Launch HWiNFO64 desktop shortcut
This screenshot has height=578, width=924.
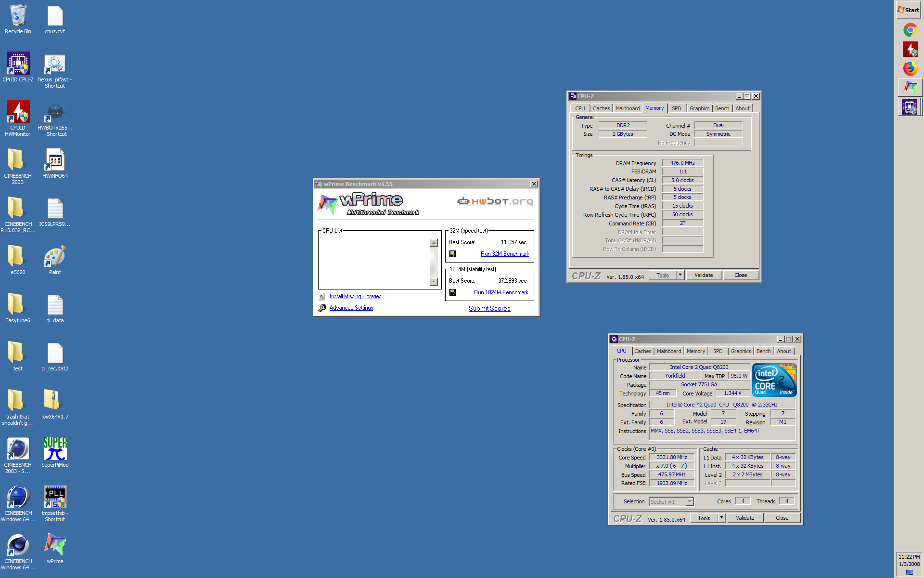click(55, 164)
